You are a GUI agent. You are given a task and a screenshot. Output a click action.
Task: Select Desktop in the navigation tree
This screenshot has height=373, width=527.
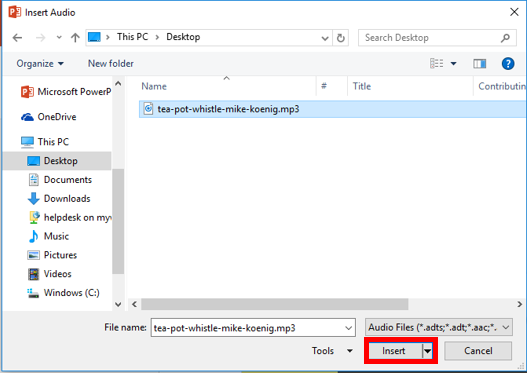[57, 161]
